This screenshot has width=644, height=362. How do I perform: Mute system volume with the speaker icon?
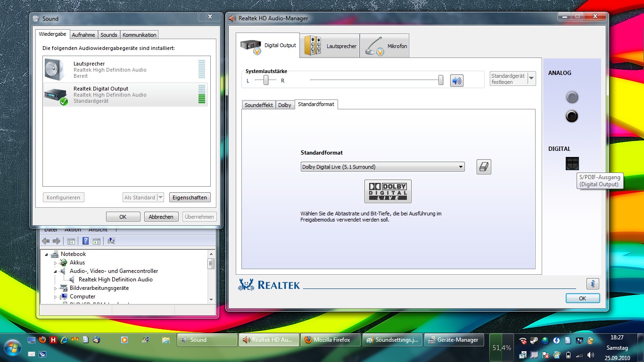[x=456, y=81]
